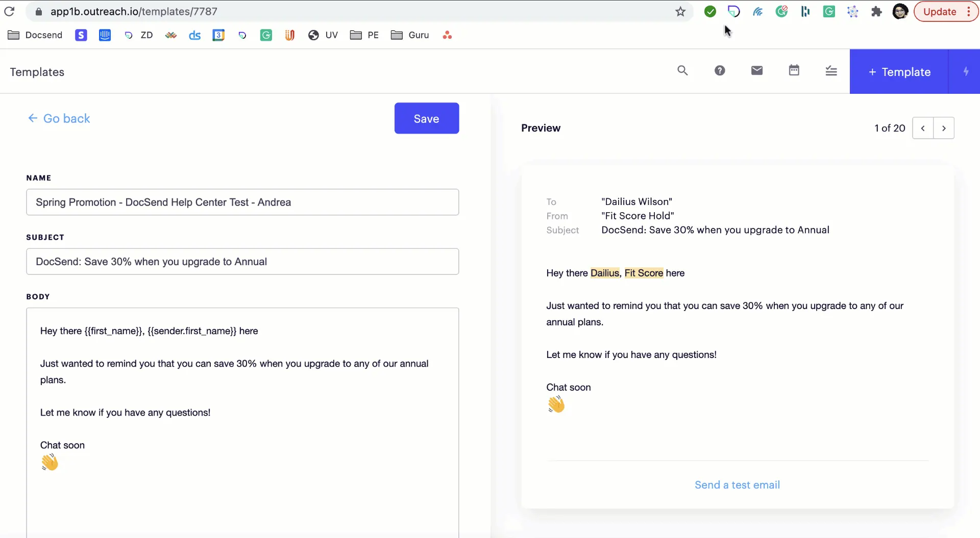Open the mail envelope icon in the header
This screenshot has height=538, width=980.
point(757,70)
